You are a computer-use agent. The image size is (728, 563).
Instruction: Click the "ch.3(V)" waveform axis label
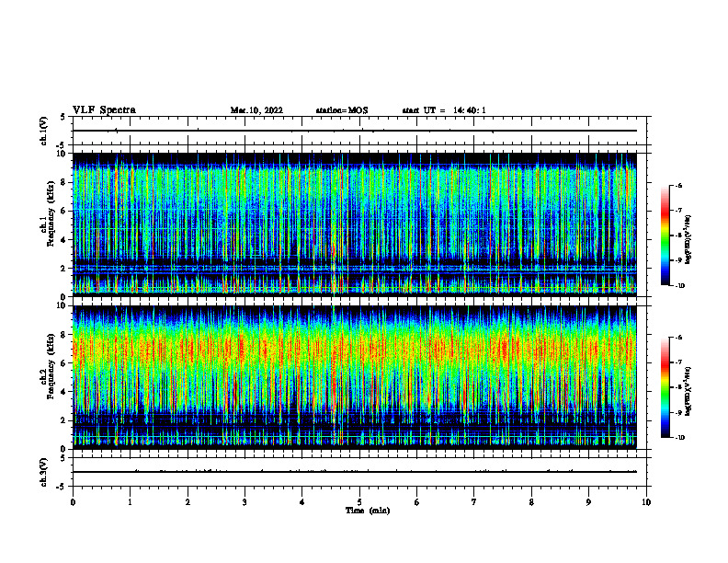point(43,472)
